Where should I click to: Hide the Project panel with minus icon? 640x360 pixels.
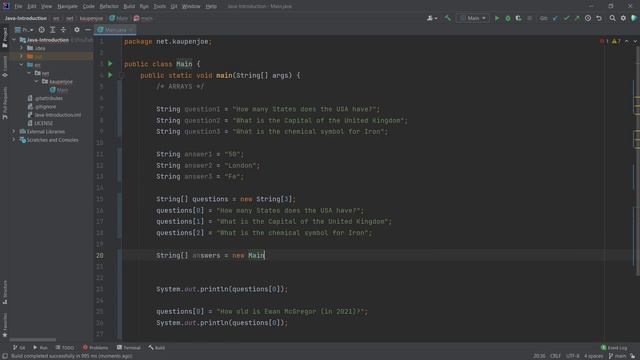(88, 30)
